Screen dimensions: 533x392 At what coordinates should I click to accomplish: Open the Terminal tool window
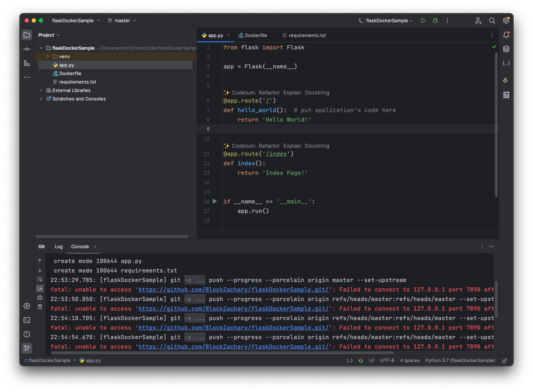tap(27, 320)
